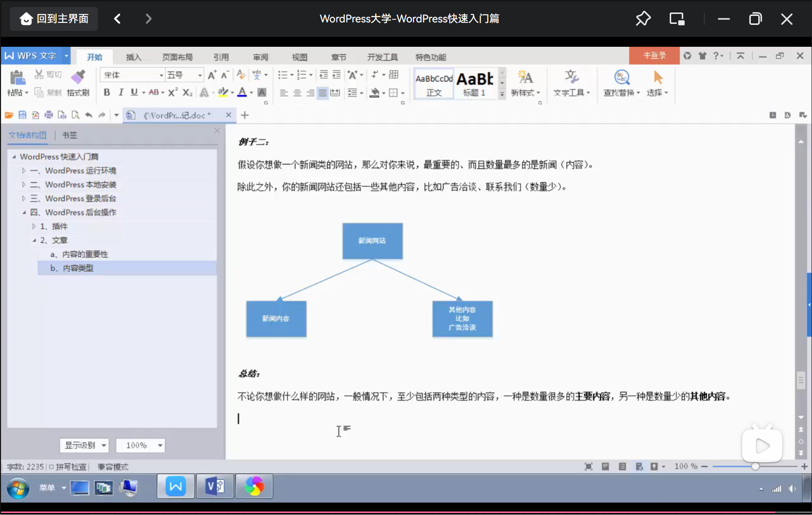Toggle Italic formatting
The image size is (812, 515).
120,93
